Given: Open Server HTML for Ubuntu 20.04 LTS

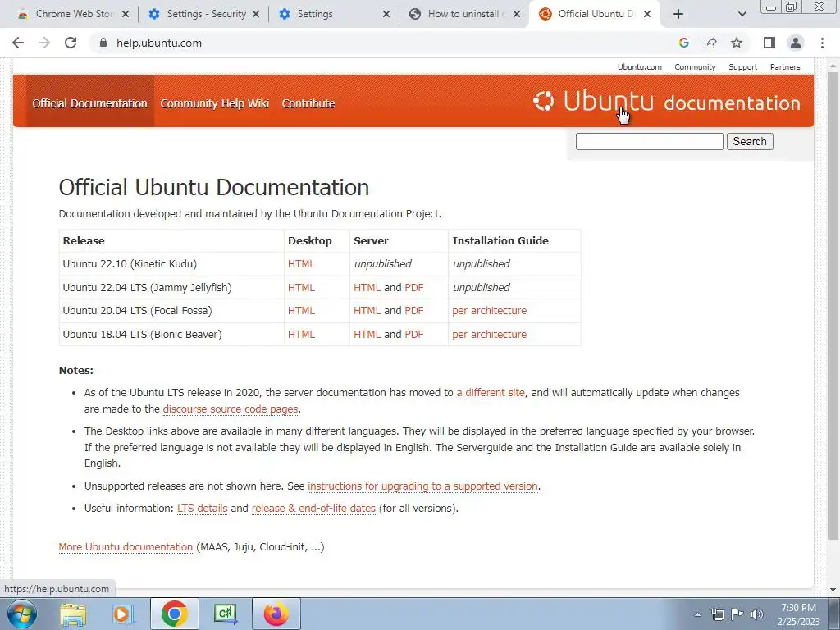Looking at the screenshot, I should [x=367, y=311].
